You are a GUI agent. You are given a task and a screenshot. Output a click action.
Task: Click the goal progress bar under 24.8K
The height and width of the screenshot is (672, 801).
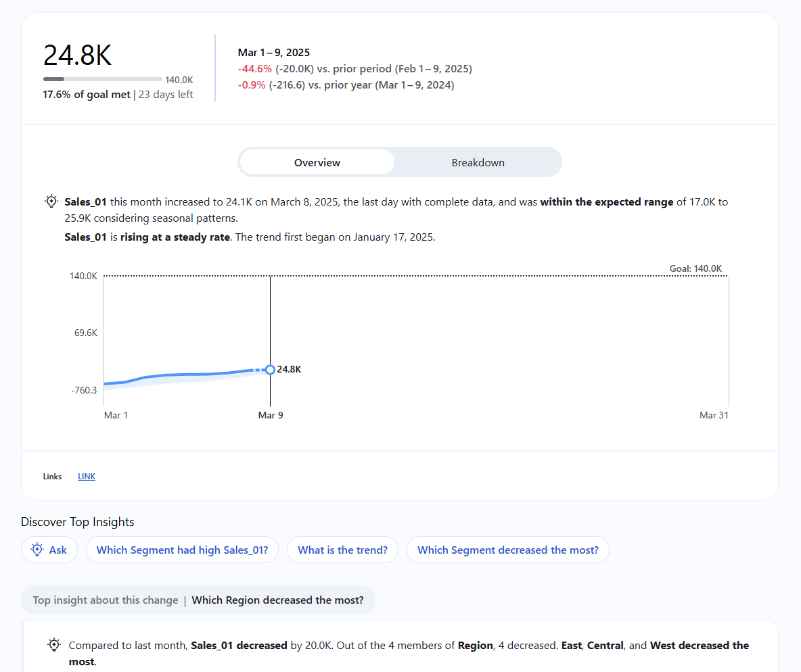pos(103,79)
